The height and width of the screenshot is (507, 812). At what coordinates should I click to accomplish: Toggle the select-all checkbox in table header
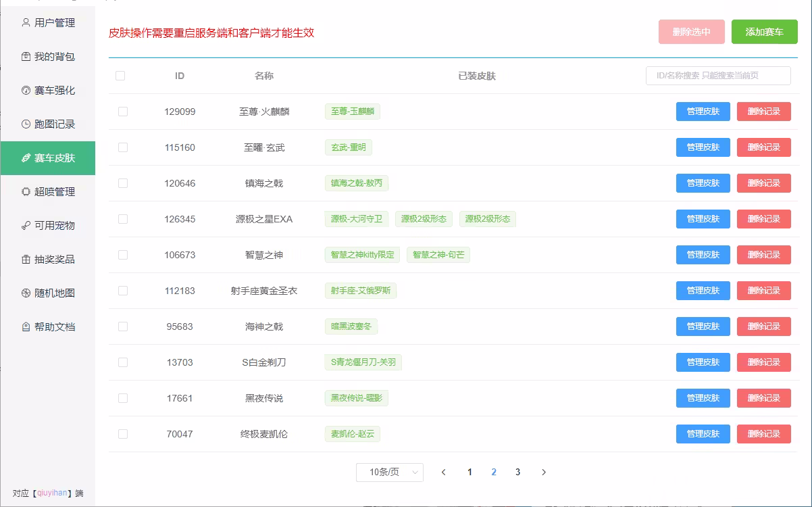pyautogui.click(x=120, y=76)
